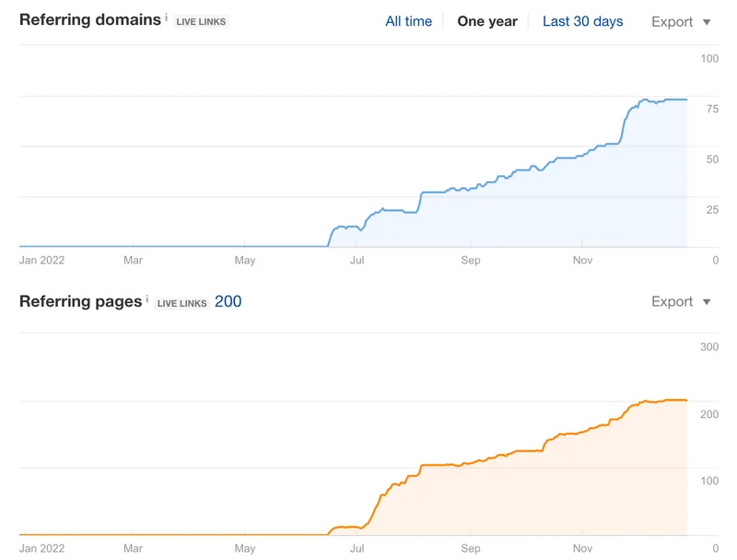Screen dimensions: 737x560
Task: Click the Jul label under the Referring domains chart
Action: [x=357, y=261]
